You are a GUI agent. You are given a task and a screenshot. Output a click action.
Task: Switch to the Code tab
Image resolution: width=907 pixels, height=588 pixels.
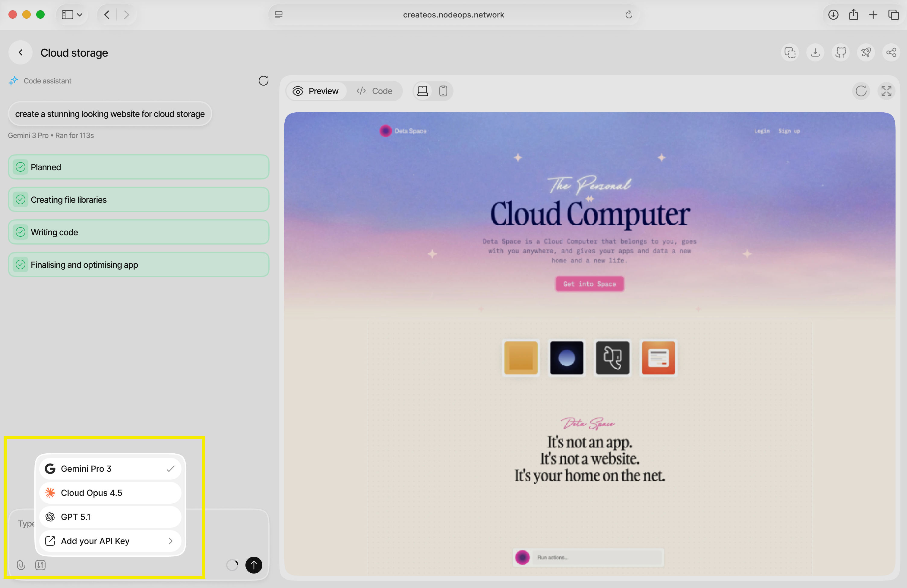coord(374,91)
